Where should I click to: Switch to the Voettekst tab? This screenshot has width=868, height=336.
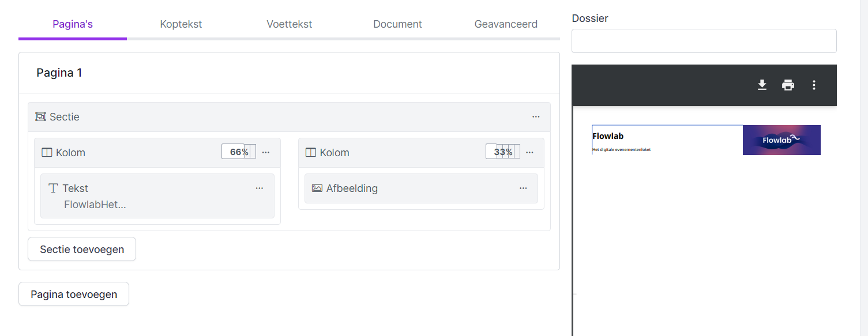[x=290, y=24]
